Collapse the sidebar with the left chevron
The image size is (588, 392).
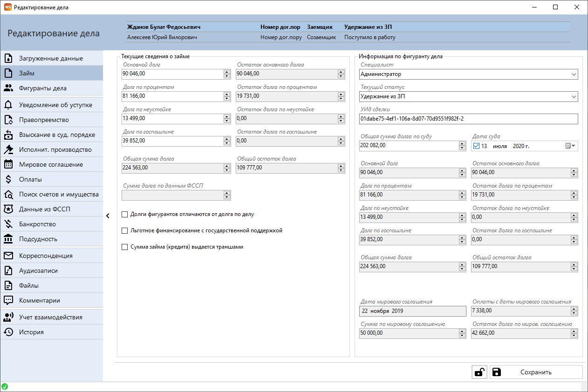coord(108,216)
